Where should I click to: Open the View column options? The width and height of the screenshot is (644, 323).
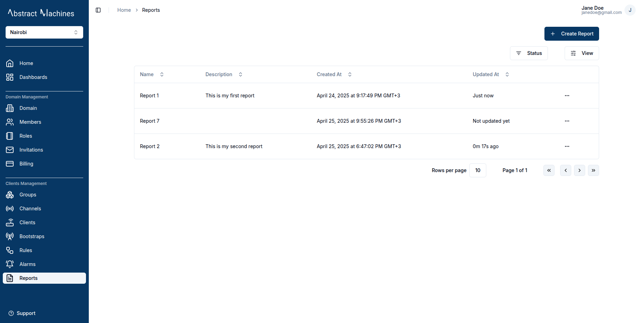pos(582,53)
